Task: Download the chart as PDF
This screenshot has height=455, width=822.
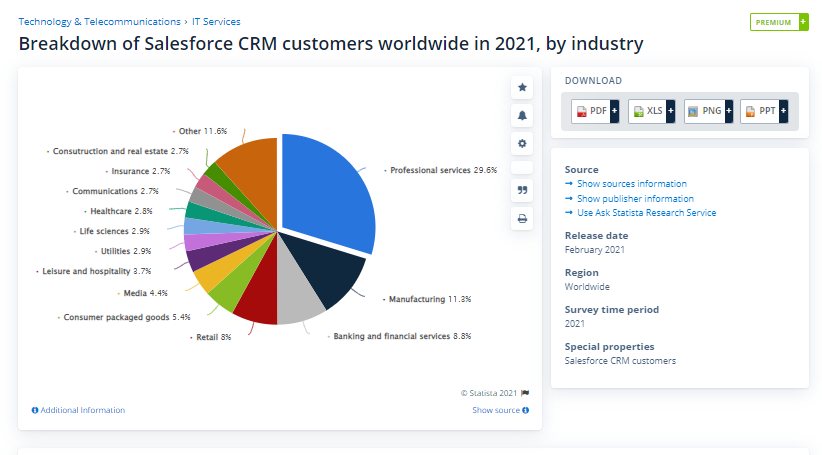Action: pos(595,111)
